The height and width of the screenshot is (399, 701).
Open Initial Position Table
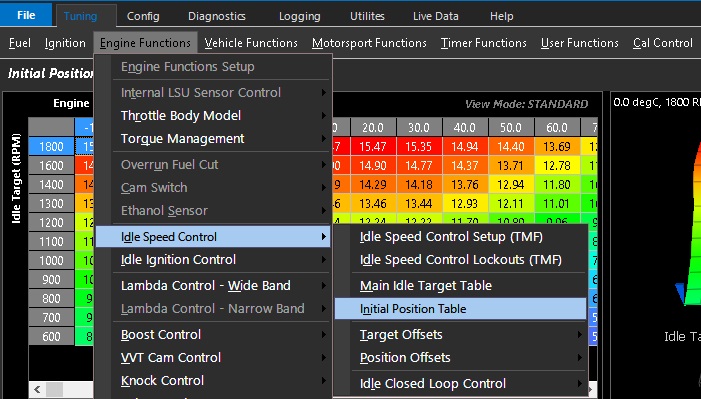coord(460,309)
